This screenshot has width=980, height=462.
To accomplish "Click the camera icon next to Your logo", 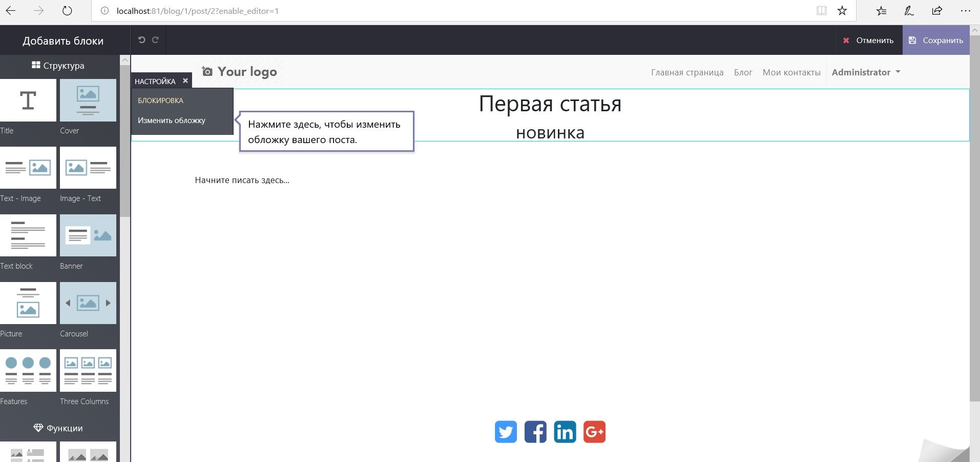I will (206, 71).
